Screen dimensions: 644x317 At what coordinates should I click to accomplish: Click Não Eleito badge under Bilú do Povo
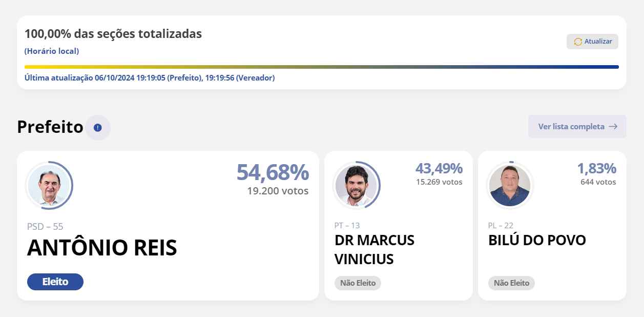(511, 283)
